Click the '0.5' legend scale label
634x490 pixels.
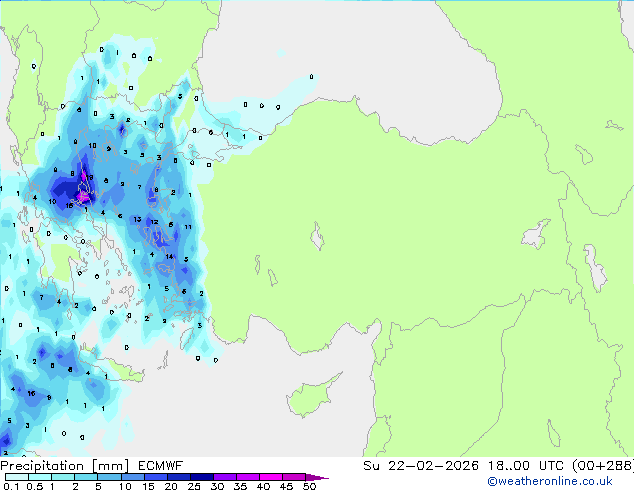(x=35, y=486)
